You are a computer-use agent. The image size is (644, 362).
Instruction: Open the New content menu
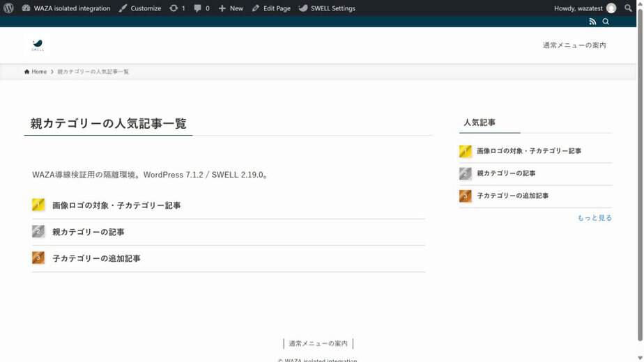[231, 8]
